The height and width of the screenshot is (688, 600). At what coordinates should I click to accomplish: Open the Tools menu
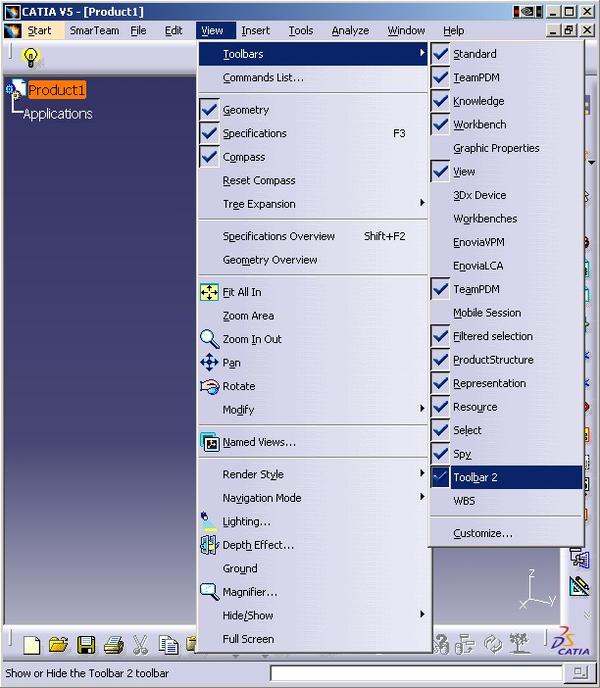[301, 31]
